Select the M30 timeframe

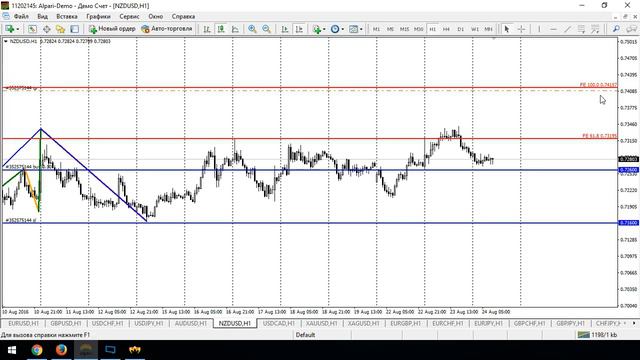[418, 29]
